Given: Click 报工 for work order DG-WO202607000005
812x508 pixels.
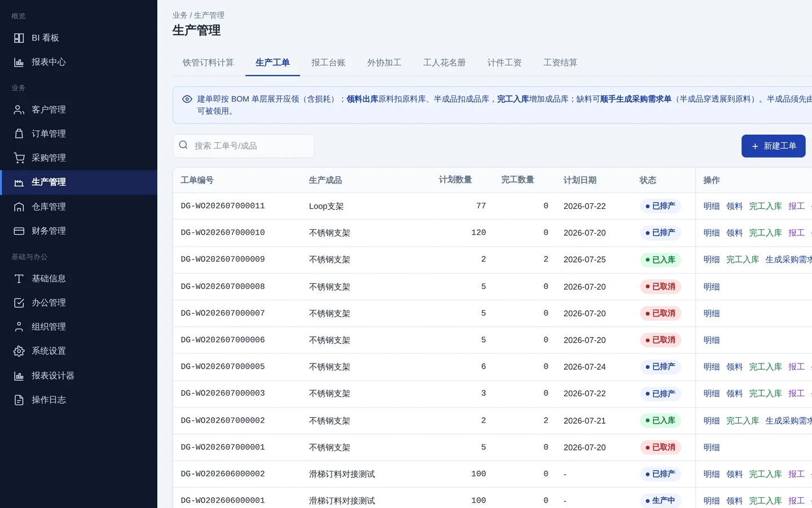Looking at the screenshot, I should 796,367.
